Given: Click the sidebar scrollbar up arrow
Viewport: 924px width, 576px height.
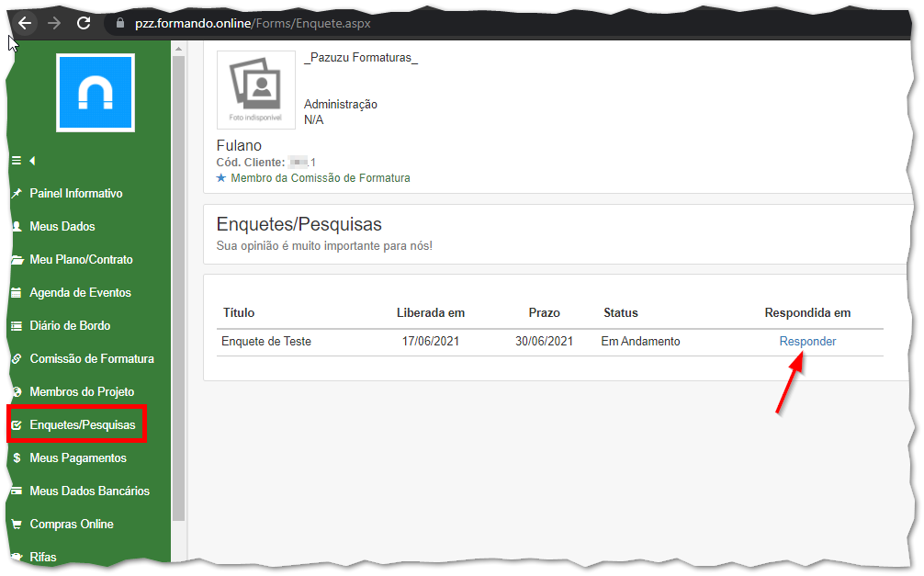Looking at the screenshot, I should coord(178,49).
